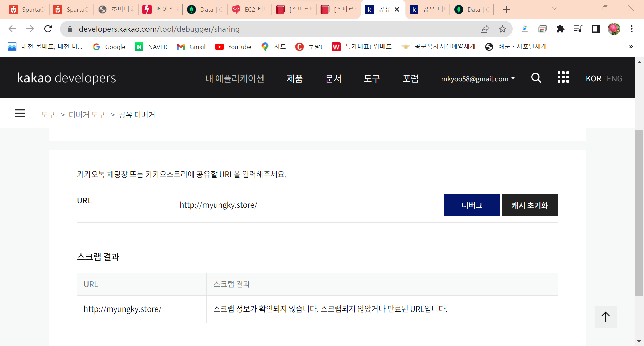Switch to the 공유 디버거 second Kakao tab
The width and height of the screenshot is (644, 346).
point(428,10)
